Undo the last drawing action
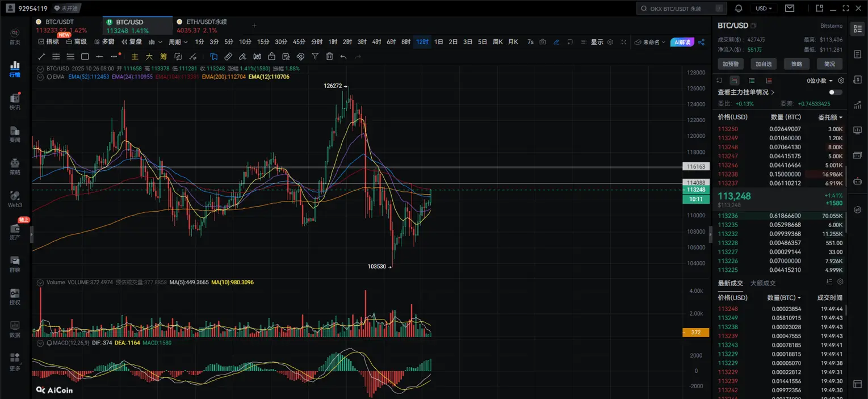 (343, 56)
